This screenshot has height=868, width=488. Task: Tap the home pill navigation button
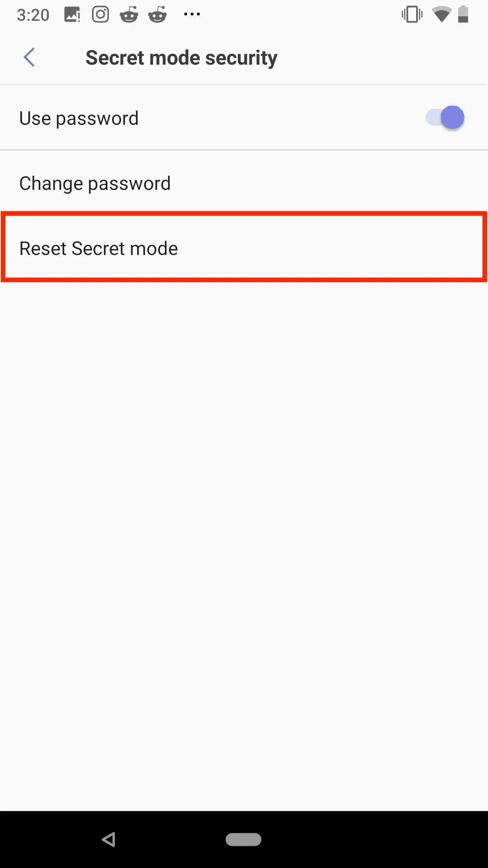(x=244, y=840)
